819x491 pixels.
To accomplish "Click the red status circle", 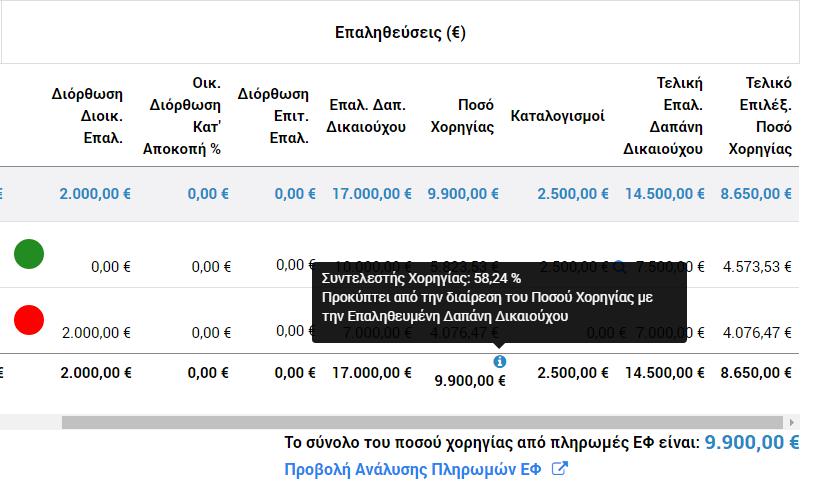I will pyautogui.click(x=29, y=320).
